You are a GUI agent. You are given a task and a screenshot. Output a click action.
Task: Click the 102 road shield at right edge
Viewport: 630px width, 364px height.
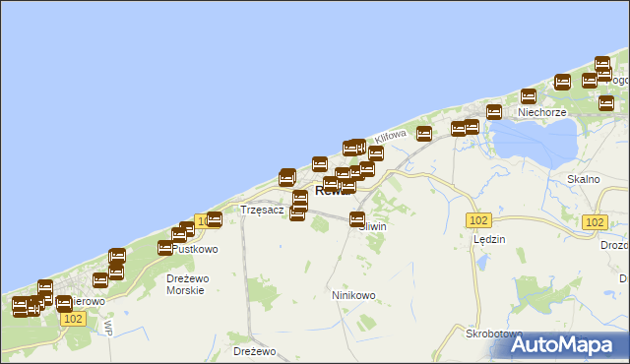[595, 222]
